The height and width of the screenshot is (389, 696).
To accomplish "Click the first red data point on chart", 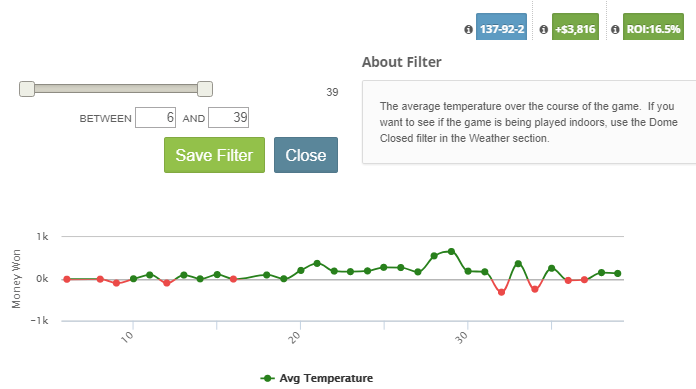I will pos(67,279).
